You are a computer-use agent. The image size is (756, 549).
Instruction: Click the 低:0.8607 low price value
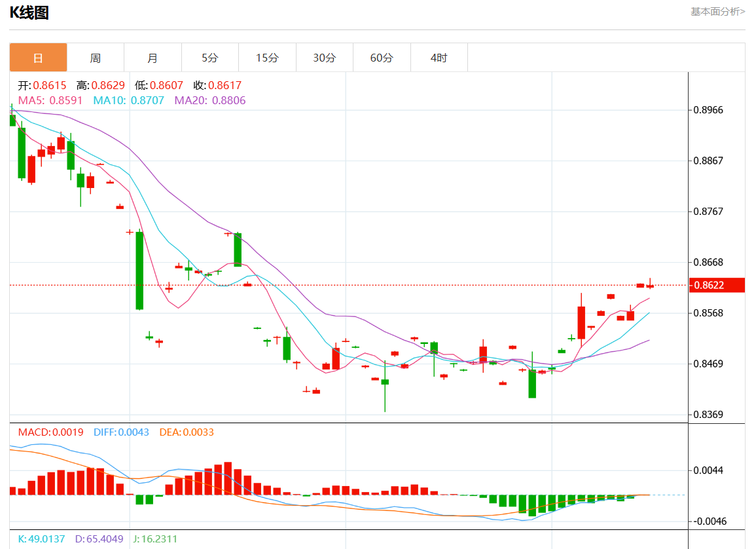coord(159,85)
